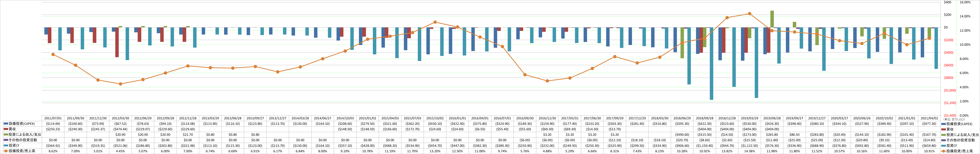This screenshot has width=980, height=154.
Task: Select the 投資による収入/支出 row label in table
Action: coord(24,135)
